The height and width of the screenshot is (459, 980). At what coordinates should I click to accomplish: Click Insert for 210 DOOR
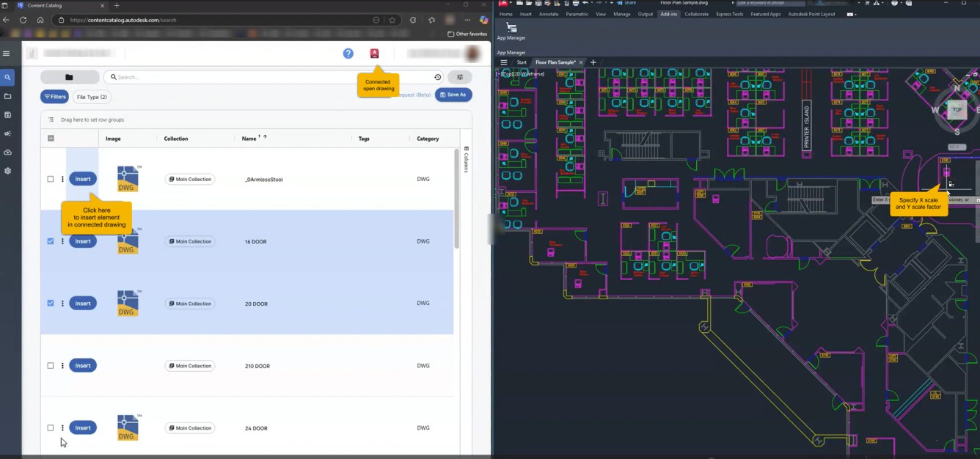(x=83, y=365)
